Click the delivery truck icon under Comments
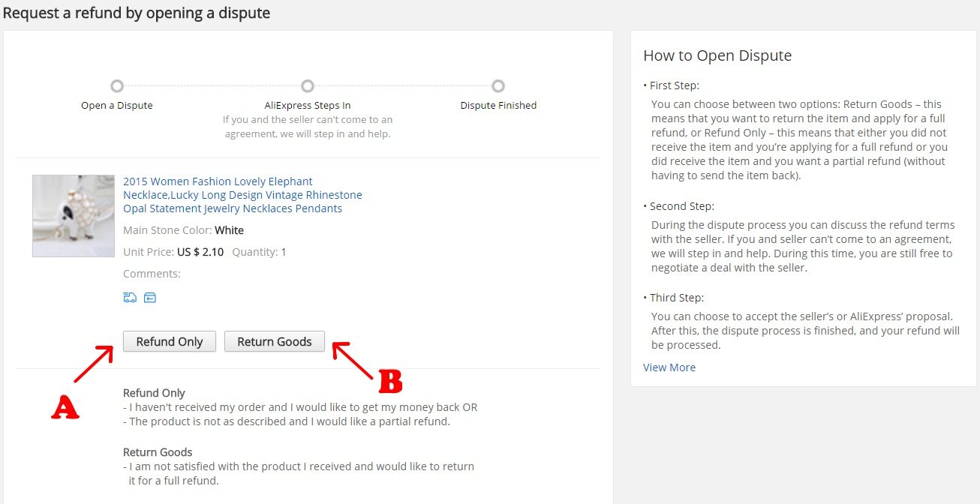Screen dimensions: 980x504 click(x=130, y=298)
